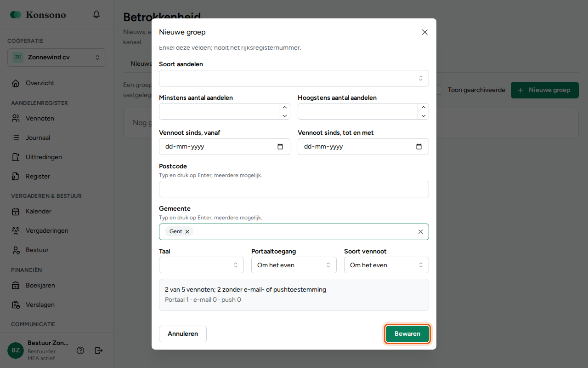
Task: Focus the Postcode input field
Action: (294, 189)
